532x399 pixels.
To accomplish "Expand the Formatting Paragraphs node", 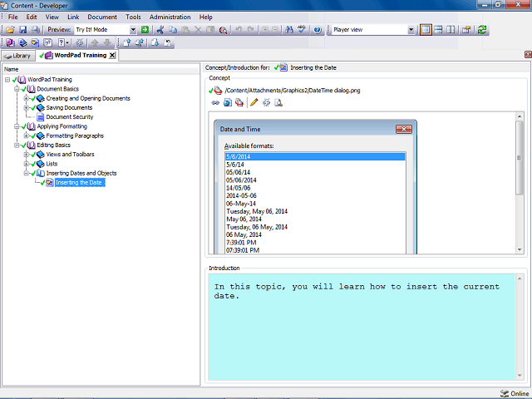I will 26,135.
